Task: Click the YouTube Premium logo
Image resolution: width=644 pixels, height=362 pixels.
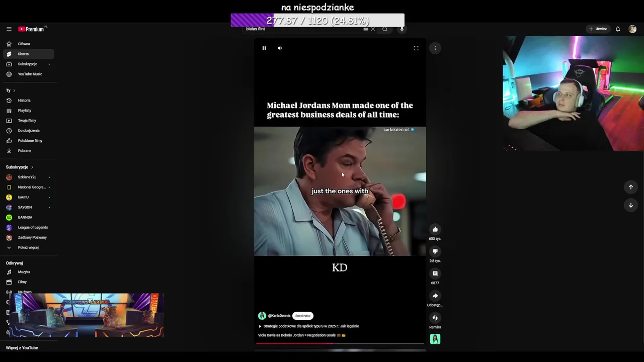Action: (x=32, y=29)
